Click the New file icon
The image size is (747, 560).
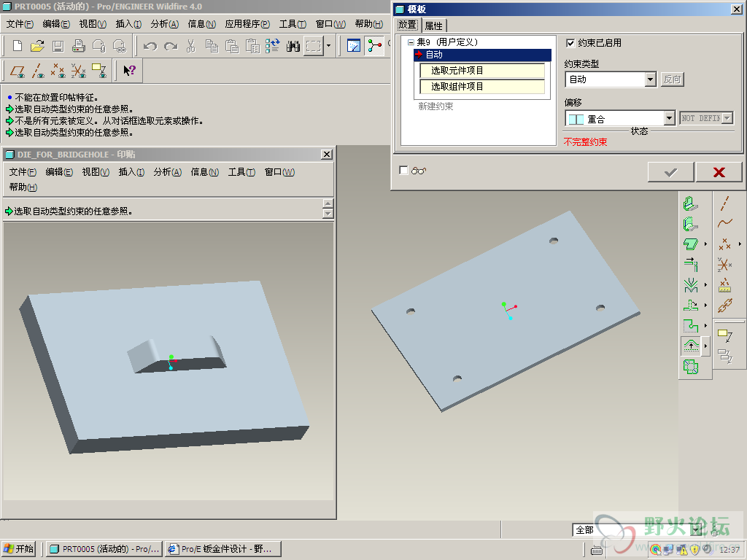pos(18,46)
